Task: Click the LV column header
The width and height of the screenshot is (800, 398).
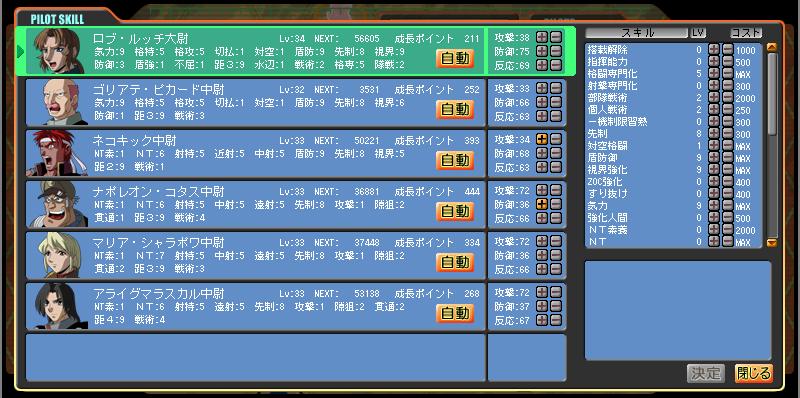Action: point(698,33)
